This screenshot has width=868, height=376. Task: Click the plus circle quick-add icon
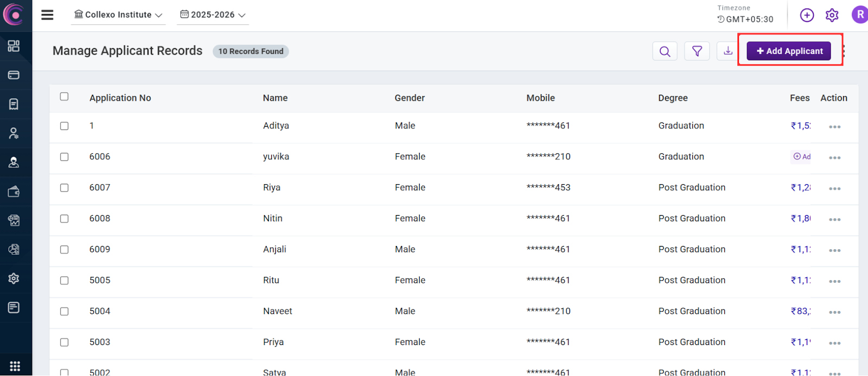(807, 15)
